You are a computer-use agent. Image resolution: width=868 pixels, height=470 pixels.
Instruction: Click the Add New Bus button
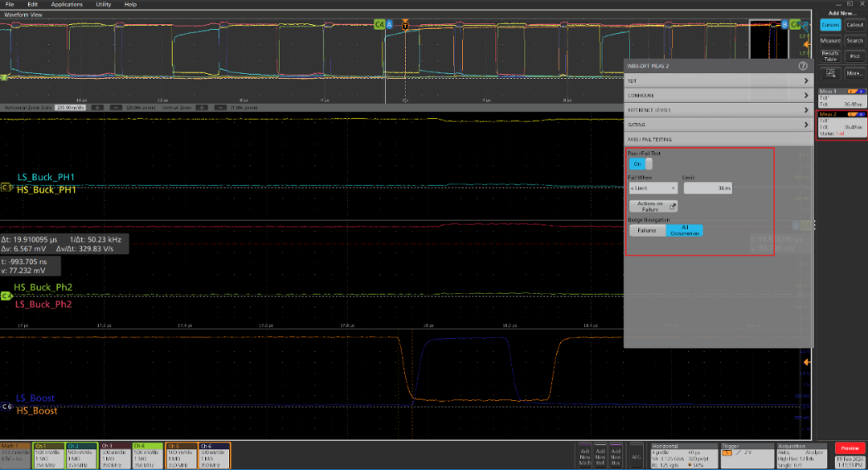click(616, 455)
